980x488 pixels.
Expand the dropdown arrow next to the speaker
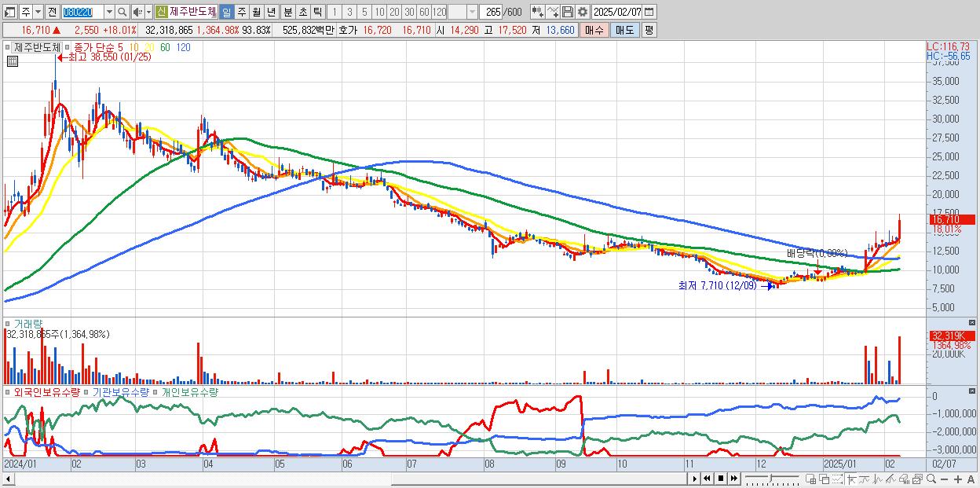148,12
